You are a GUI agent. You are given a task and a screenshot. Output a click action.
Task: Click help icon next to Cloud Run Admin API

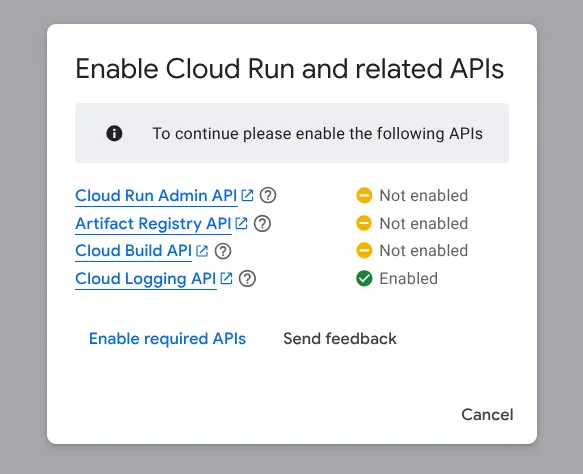(x=268, y=195)
